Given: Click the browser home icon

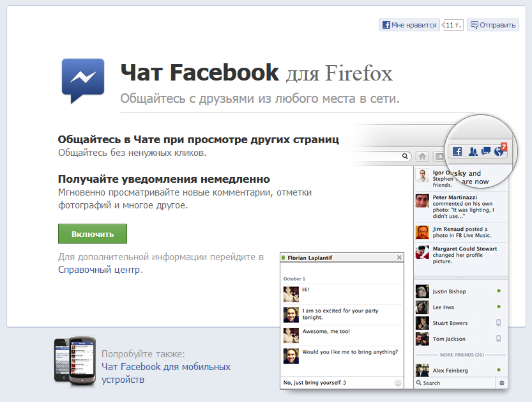Looking at the screenshot, I should [x=422, y=156].
